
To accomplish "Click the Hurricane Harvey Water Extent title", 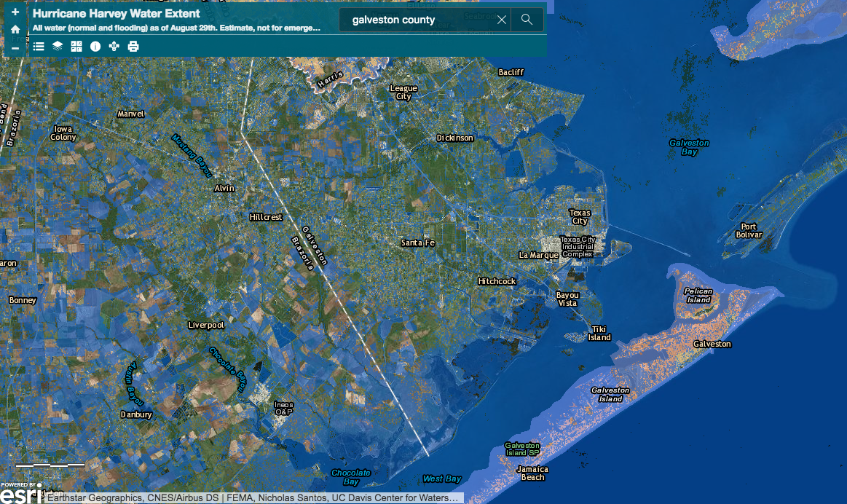I will tap(116, 14).
